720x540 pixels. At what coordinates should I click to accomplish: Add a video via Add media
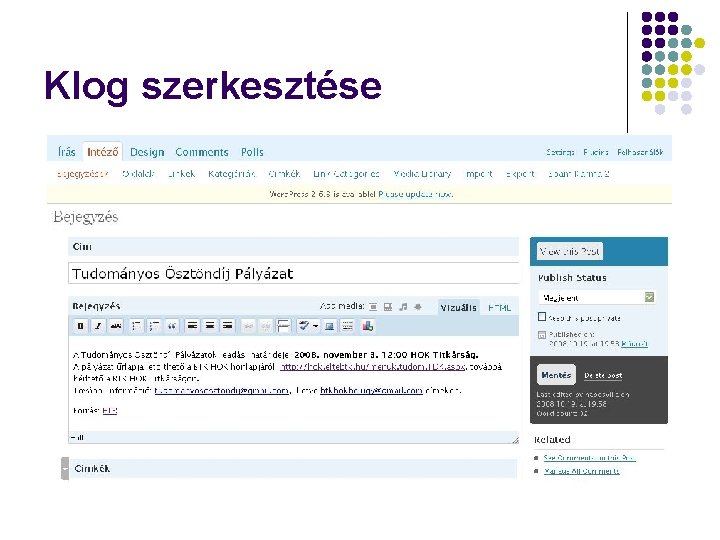click(x=388, y=307)
